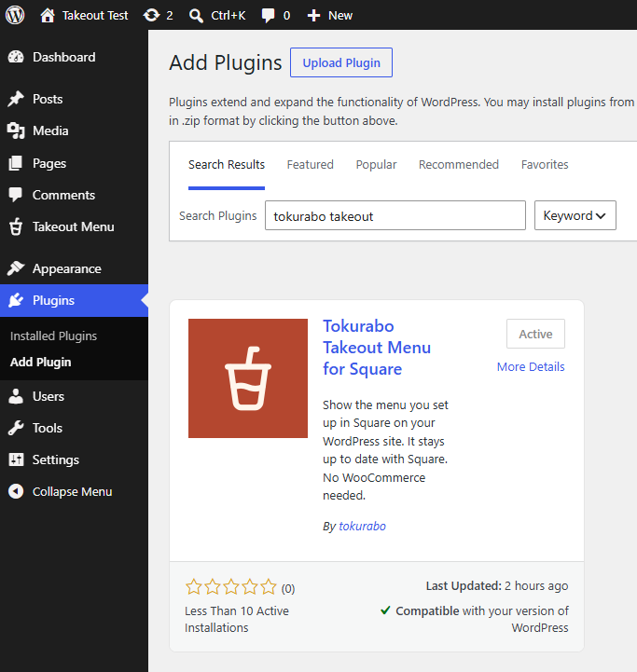Switch to Search Results tab
The height and width of the screenshot is (672, 637).
[x=227, y=165]
